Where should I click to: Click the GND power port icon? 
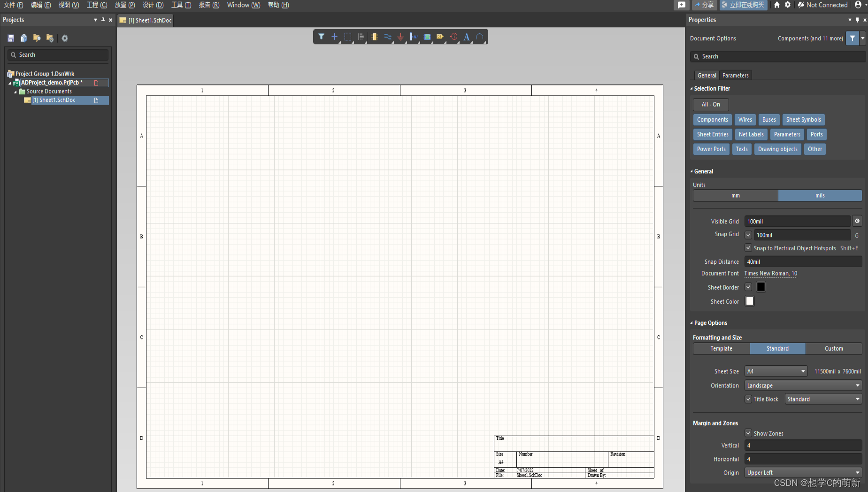(400, 37)
